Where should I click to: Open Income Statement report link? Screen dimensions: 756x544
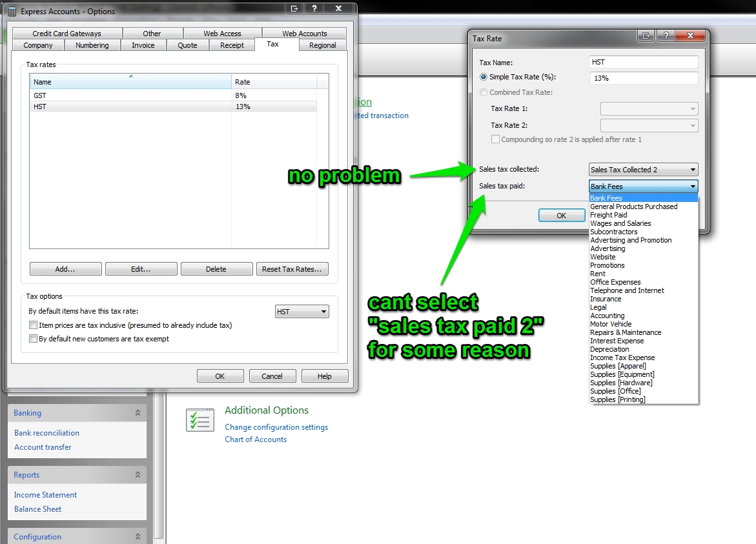(45, 495)
